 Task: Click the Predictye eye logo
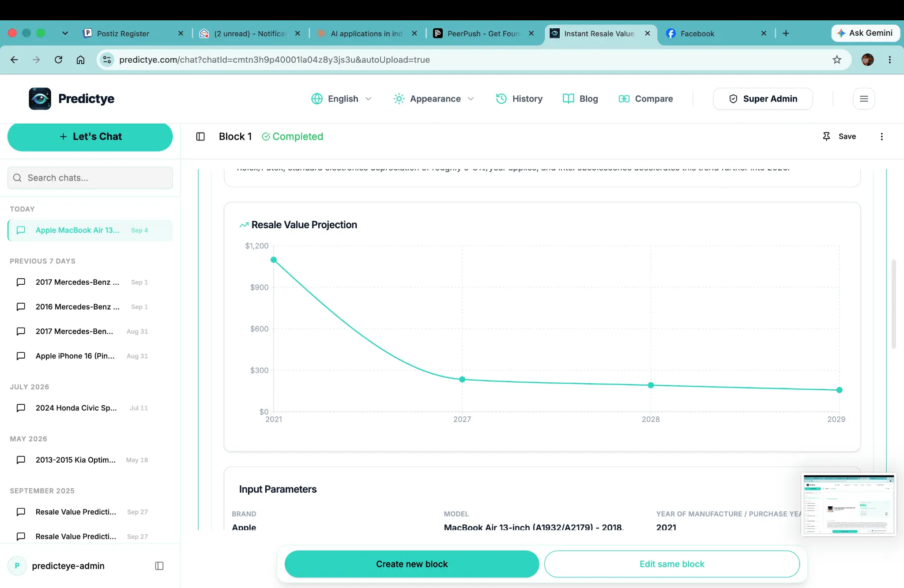(x=40, y=98)
